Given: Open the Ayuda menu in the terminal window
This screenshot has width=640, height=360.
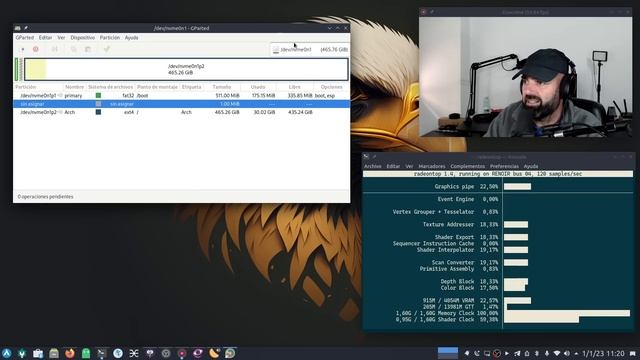Looking at the screenshot, I should pos(531,166).
